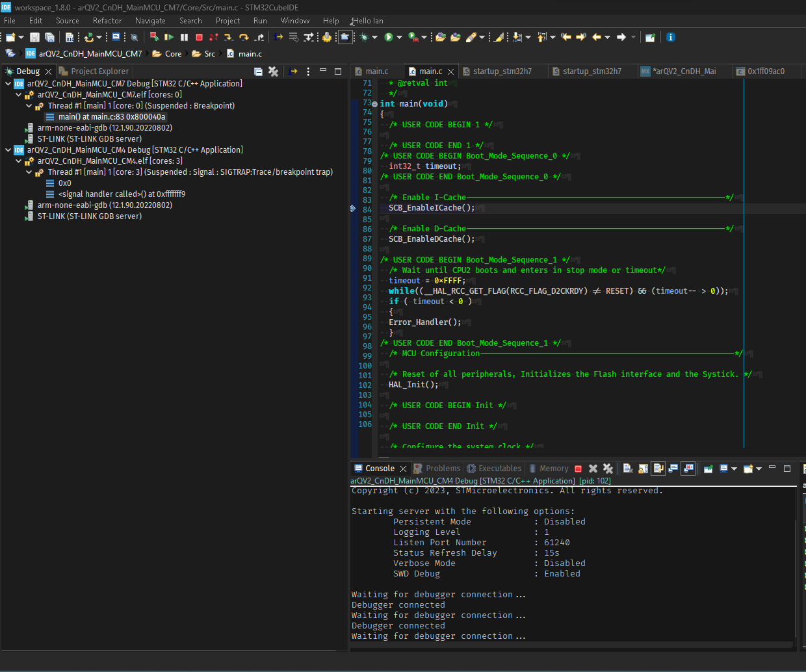The image size is (806, 672).
Task: Select main() at main.c:83 stack frame
Action: (x=111, y=117)
